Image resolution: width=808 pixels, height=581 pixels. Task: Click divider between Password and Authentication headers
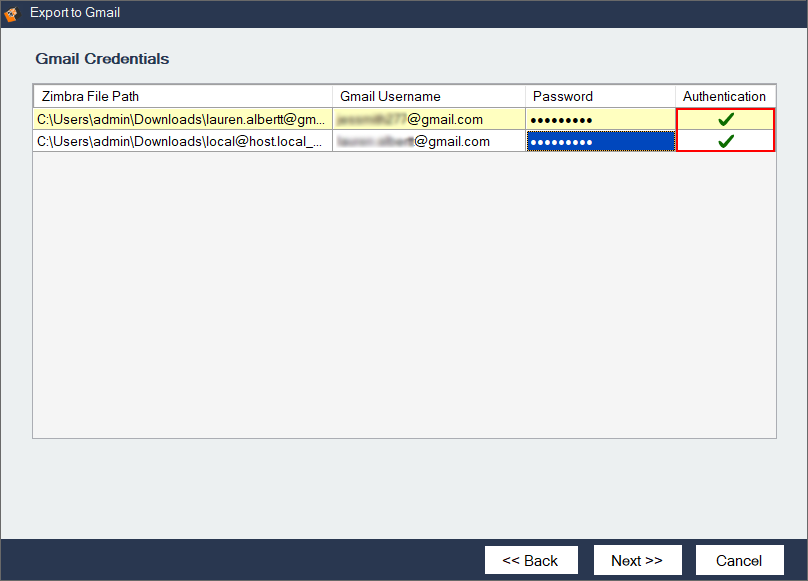pyautogui.click(x=675, y=96)
